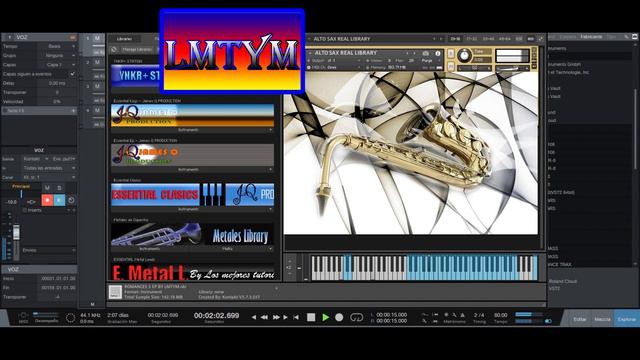Toggle the red record arm button

click(x=47, y=200)
